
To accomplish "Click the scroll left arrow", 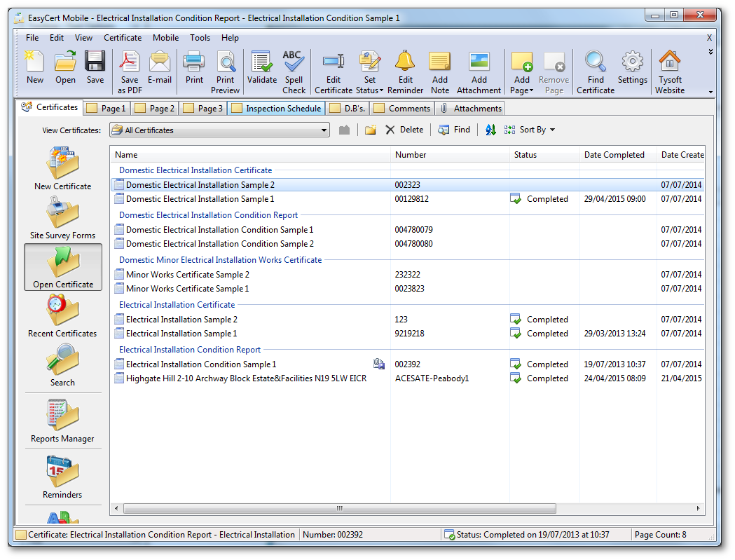I will pos(116,508).
